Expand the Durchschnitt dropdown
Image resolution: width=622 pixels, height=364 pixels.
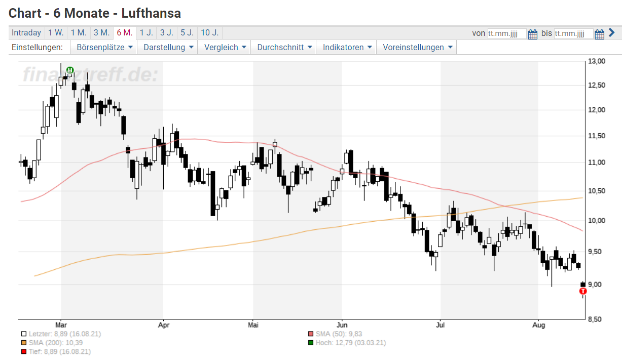(284, 47)
